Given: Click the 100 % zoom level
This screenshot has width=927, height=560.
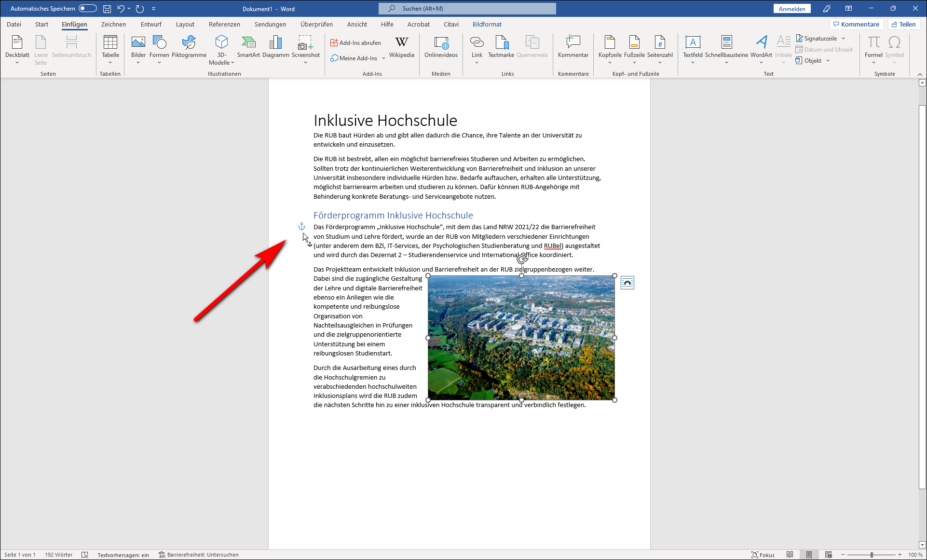Looking at the screenshot, I should 915,555.
